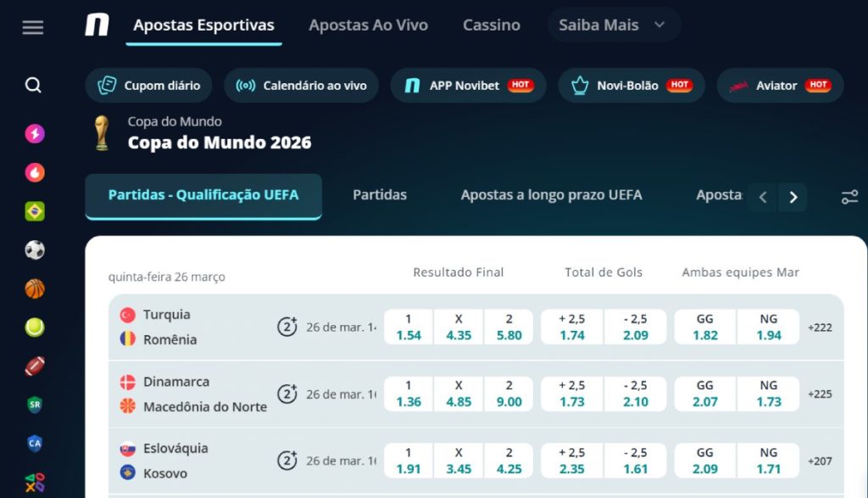Open the Apostas Ao Vivo section
The image size is (868, 498).
(368, 25)
